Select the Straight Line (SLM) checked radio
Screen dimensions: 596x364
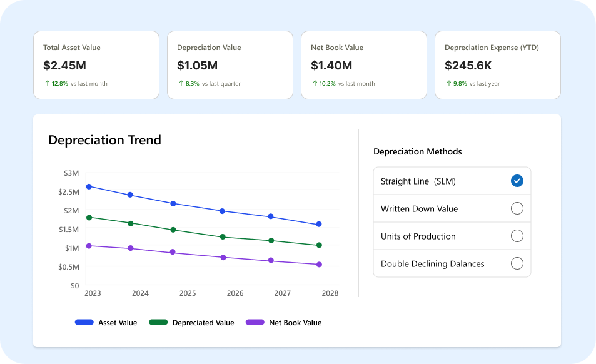point(517,181)
